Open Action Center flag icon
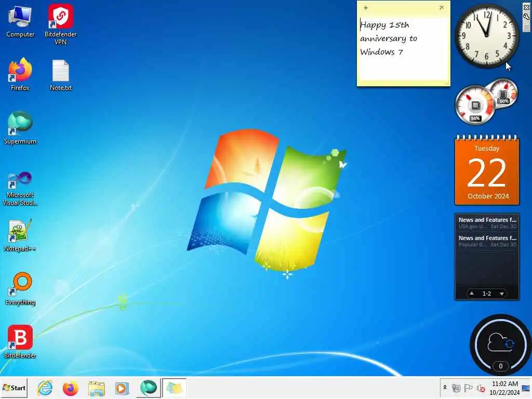The height and width of the screenshot is (399, 532). tap(468, 388)
